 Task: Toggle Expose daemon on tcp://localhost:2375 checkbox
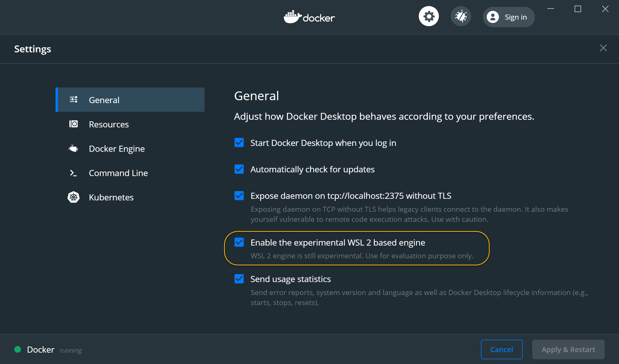[x=239, y=196]
